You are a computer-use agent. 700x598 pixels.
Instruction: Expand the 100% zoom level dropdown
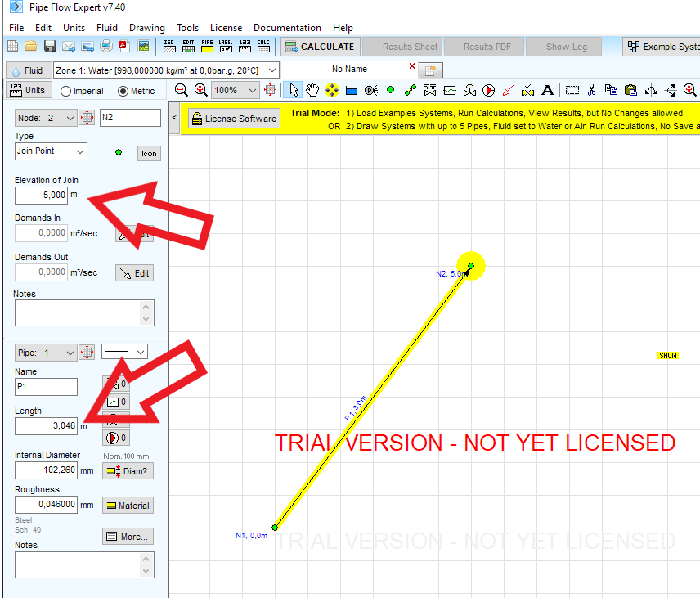[x=236, y=90]
